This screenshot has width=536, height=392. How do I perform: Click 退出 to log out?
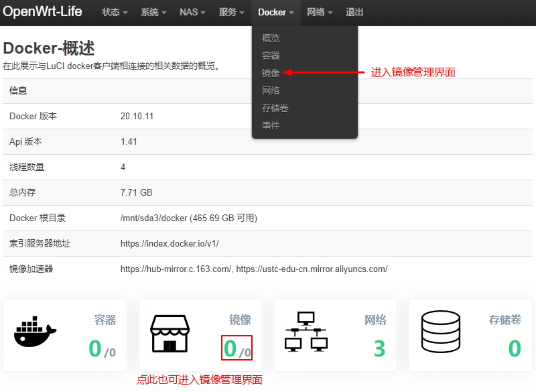354,12
